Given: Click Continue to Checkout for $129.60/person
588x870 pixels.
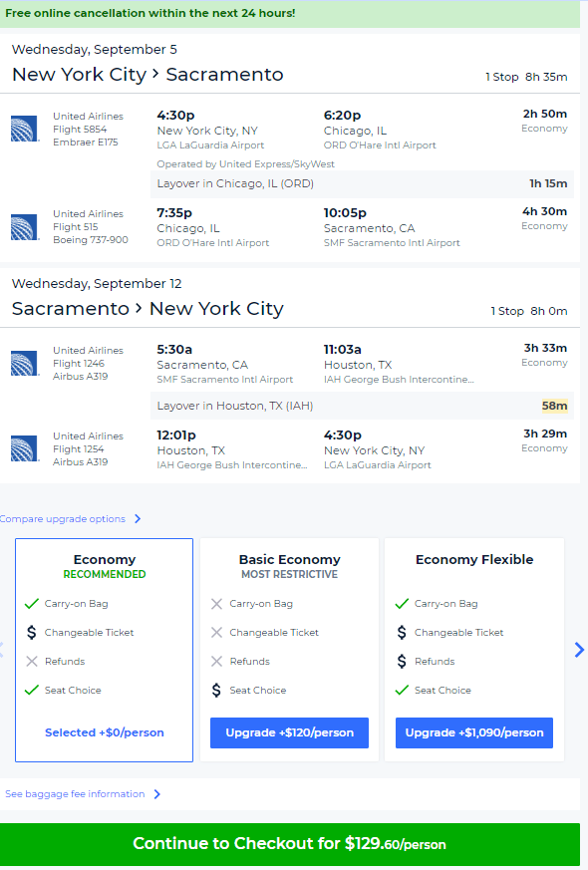Looking at the screenshot, I should [x=294, y=843].
